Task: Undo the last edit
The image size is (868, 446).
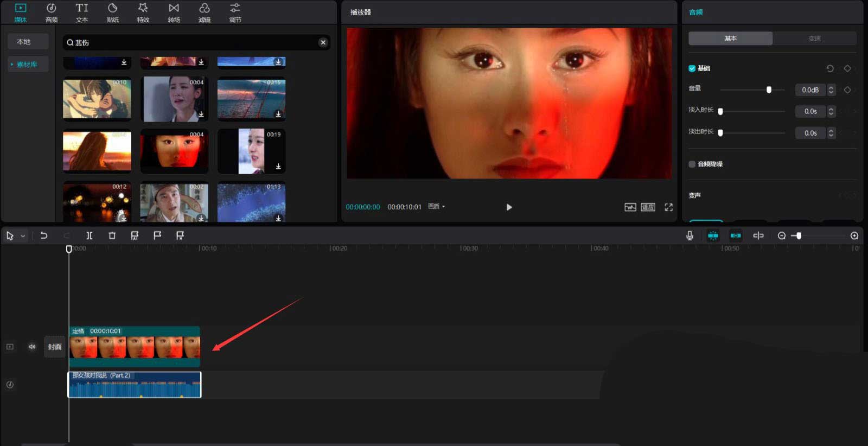Action: point(44,235)
